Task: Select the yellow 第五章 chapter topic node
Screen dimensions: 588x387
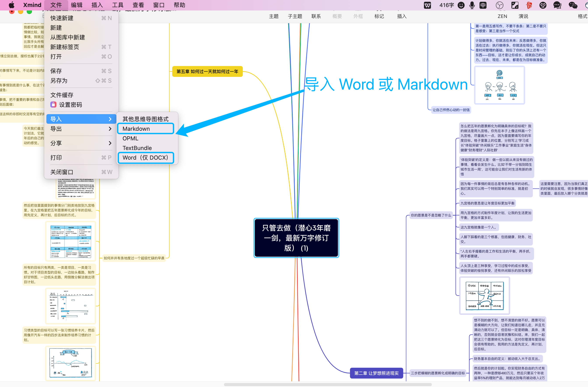Action: [207, 71]
